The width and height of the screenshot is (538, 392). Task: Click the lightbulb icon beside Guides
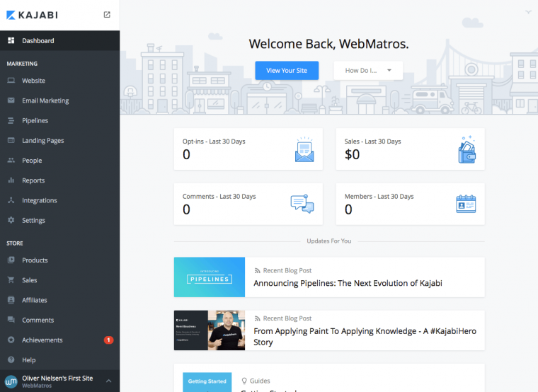tap(244, 381)
